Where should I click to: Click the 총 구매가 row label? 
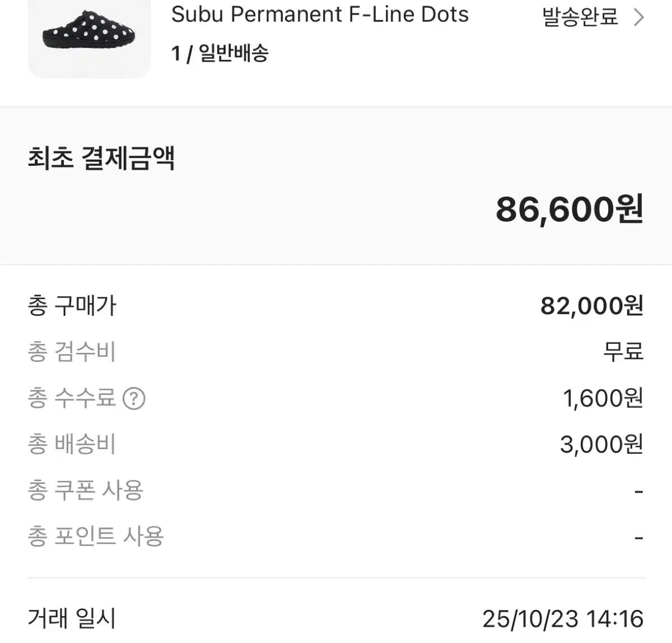[72, 306]
